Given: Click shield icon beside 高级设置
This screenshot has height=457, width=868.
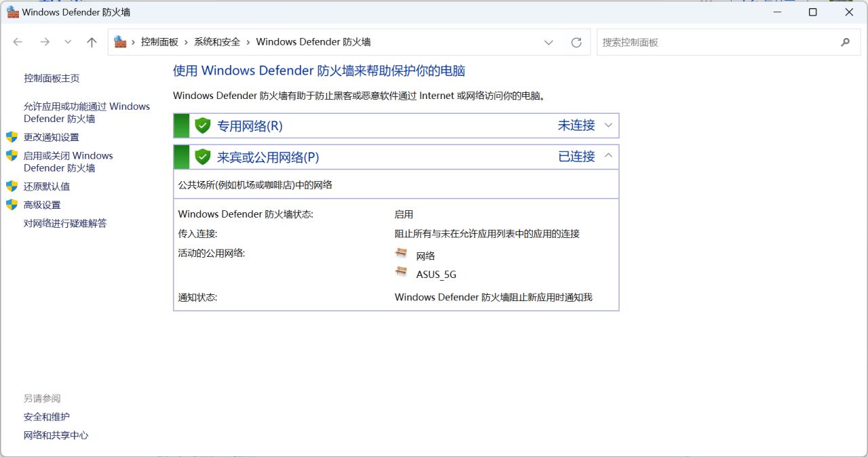Looking at the screenshot, I should pyautogui.click(x=12, y=204).
